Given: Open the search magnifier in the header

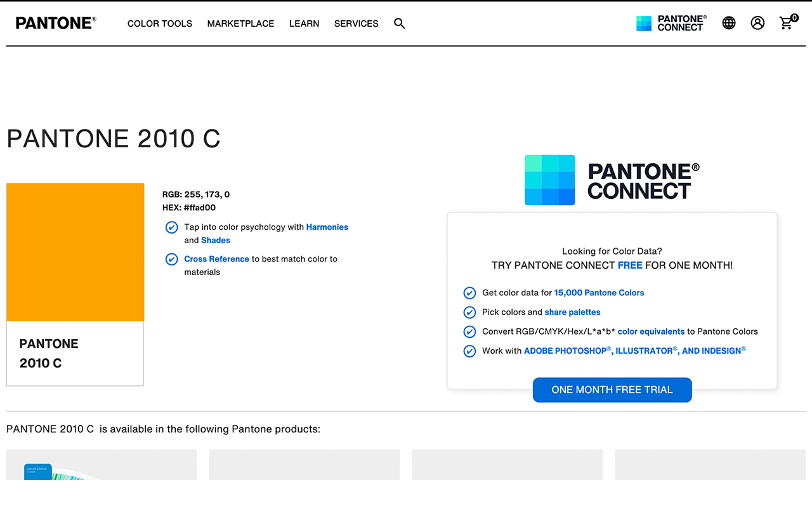Looking at the screenshot, I should point(399,23).
